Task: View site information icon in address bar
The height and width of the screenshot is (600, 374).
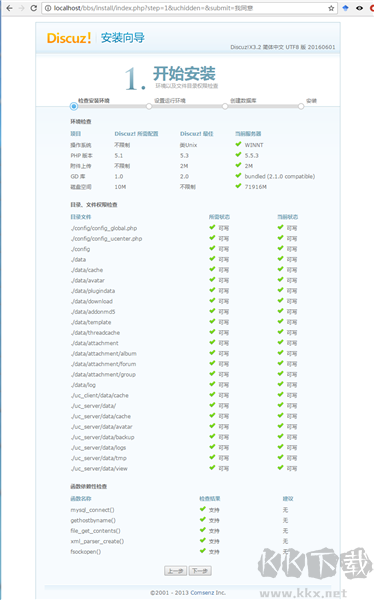Action: 48,8
